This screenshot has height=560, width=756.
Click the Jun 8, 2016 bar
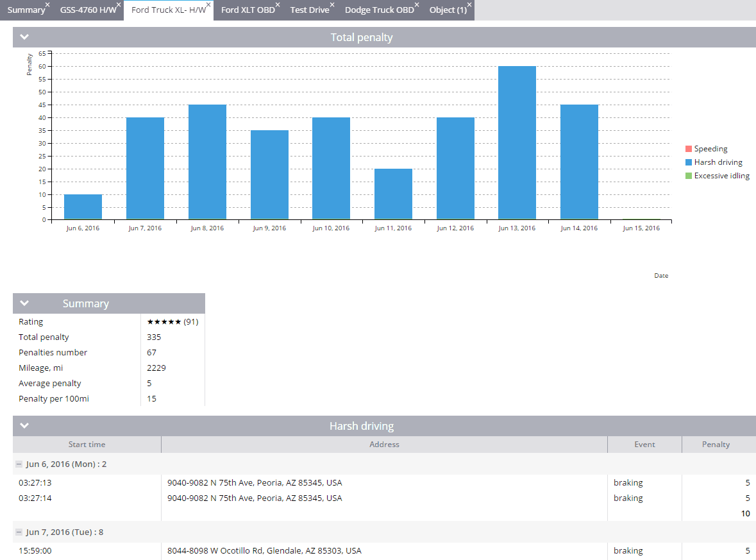point(207,162)
